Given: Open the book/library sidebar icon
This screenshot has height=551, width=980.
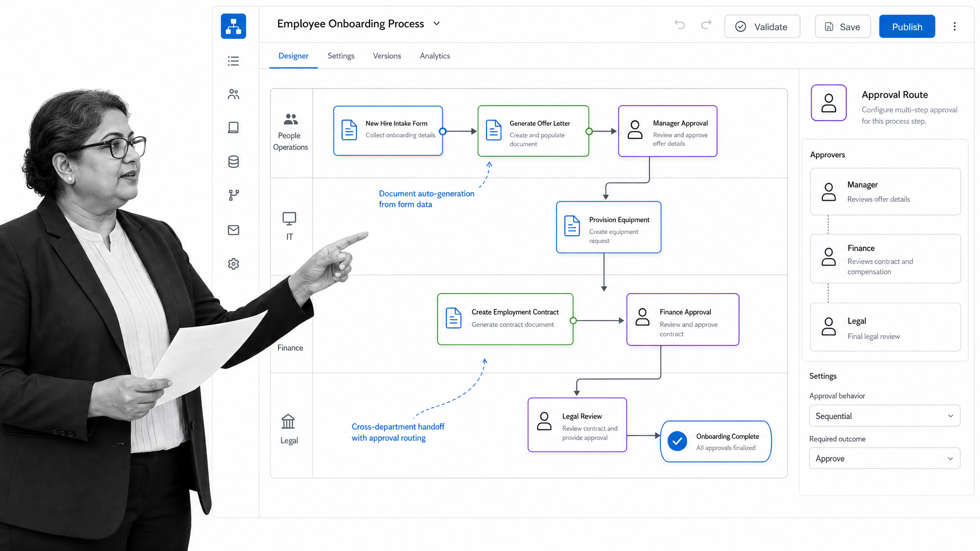Looking at the screenshot, I should [x=234, y=127].
